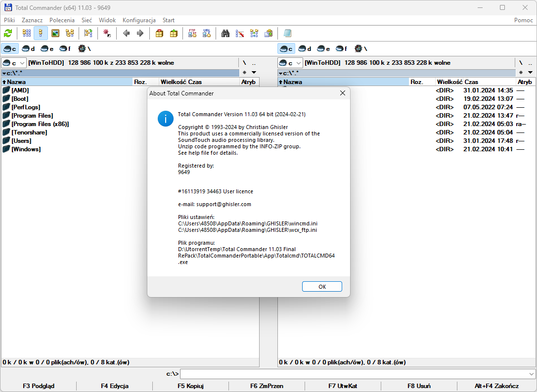The height and width of the screenshot is (392, 537).
Task: Open left panel favorites asterisk button
Action: tap(245, 72)
